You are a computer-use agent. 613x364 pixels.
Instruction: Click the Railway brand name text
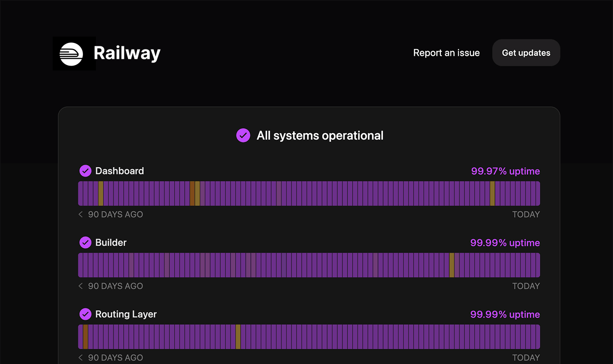point(127,54)
